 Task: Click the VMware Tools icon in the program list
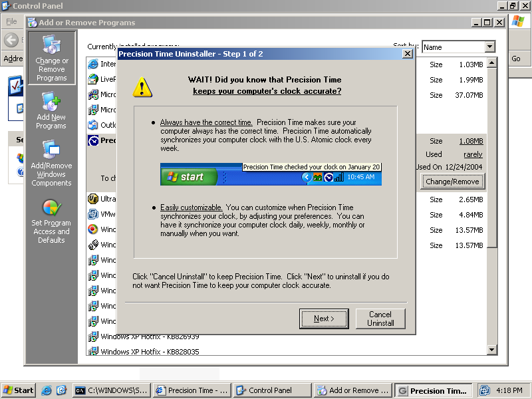click(93, 214)
